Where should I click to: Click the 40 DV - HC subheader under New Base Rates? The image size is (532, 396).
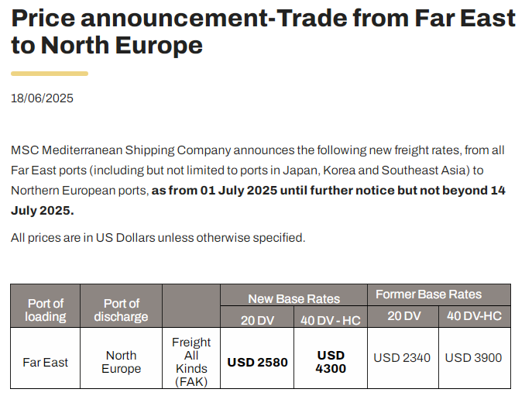(x=330, y=320)
